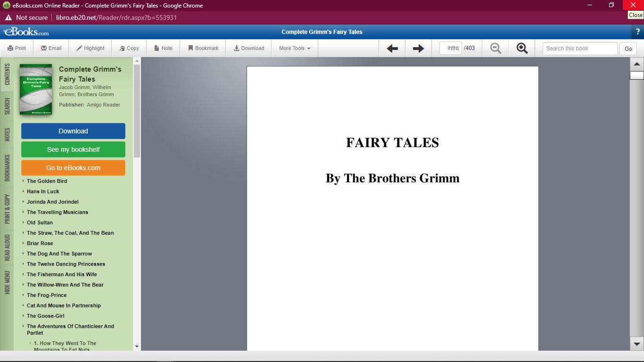Image resolution: width=644 pixels, height=362 pixels.
Task: Go to next page with right arrow
Action: click(x=418, y=49)
